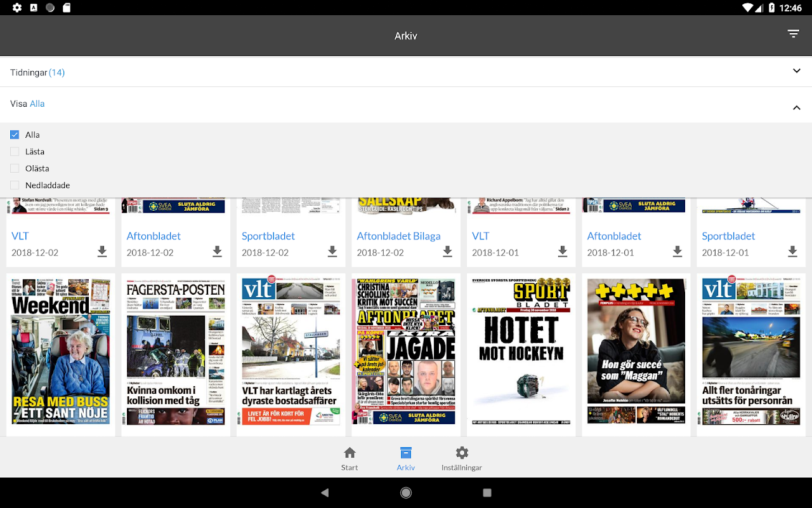
Task: Open the Aftonbladet 2018-12-01 title link
Action: (x=614, y=236)
